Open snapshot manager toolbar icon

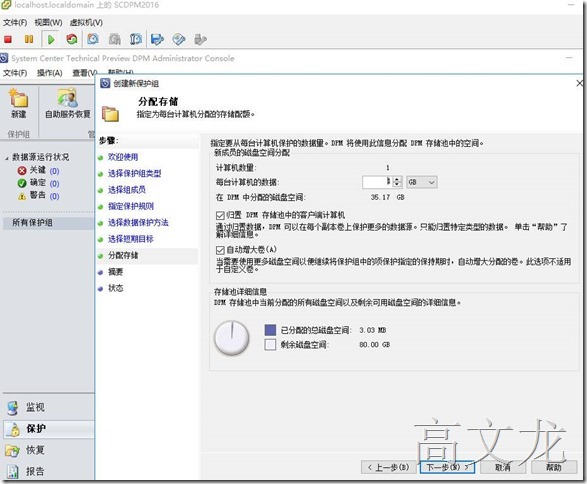[136, 39]
